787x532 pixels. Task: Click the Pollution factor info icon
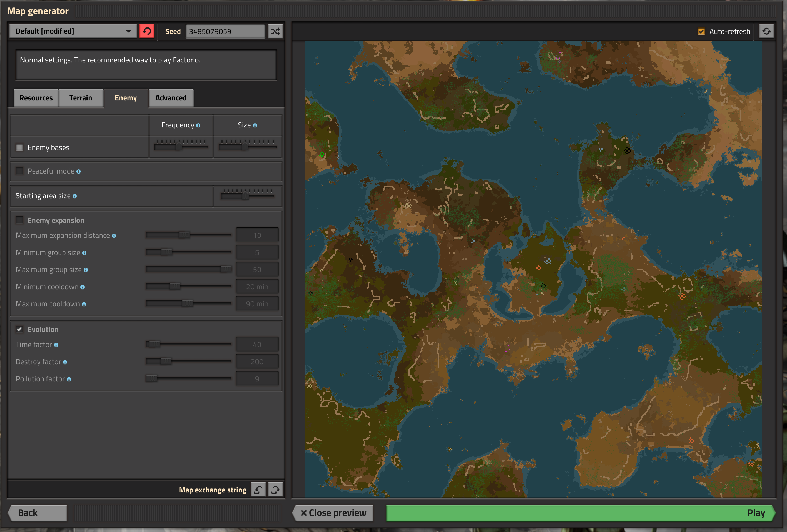pos(69,379)
